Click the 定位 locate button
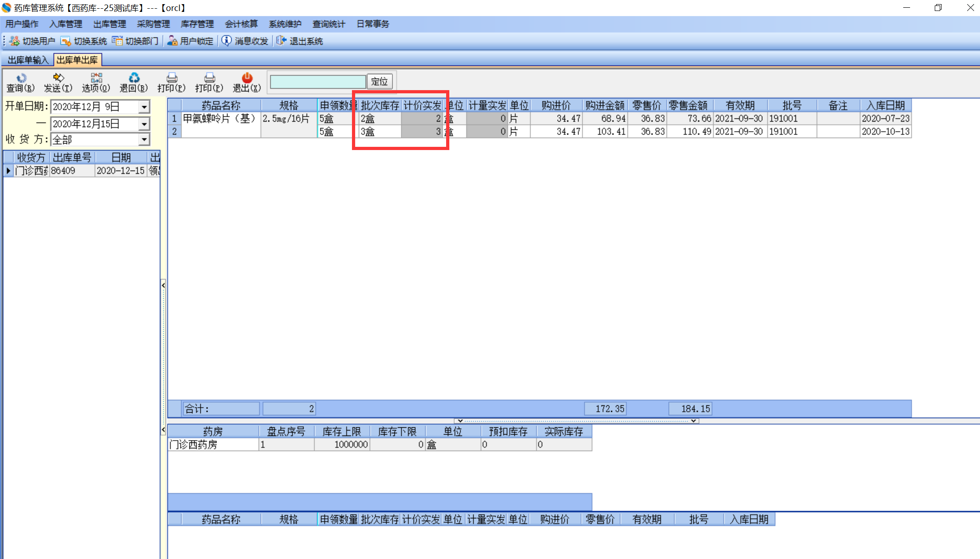This screenshot has height=559, width=980. tap(379, 81)
